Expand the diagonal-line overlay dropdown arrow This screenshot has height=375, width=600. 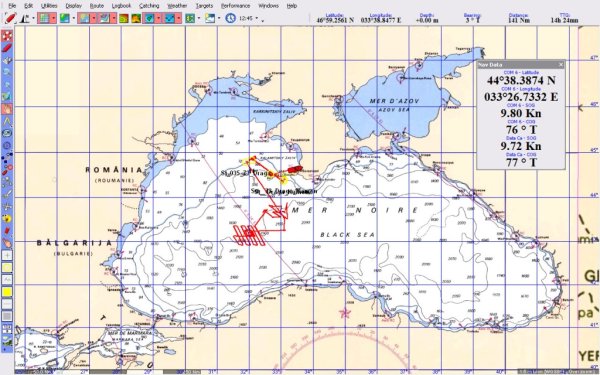point(114,18)
